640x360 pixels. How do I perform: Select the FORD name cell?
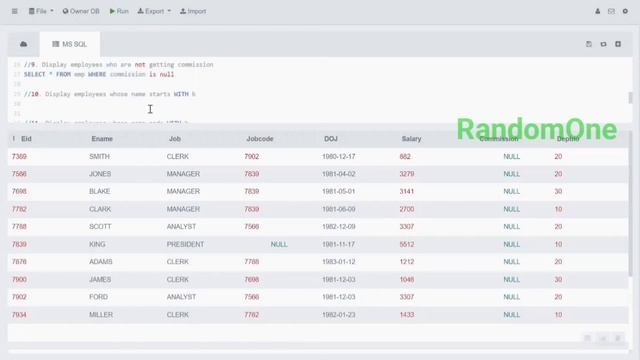pos(98,297)
